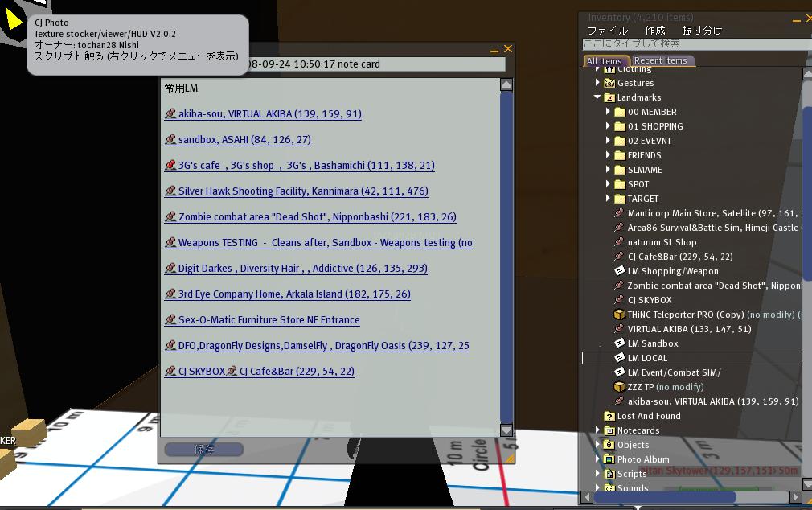Open the ファイル menu in Inventory

coord(608,31)
